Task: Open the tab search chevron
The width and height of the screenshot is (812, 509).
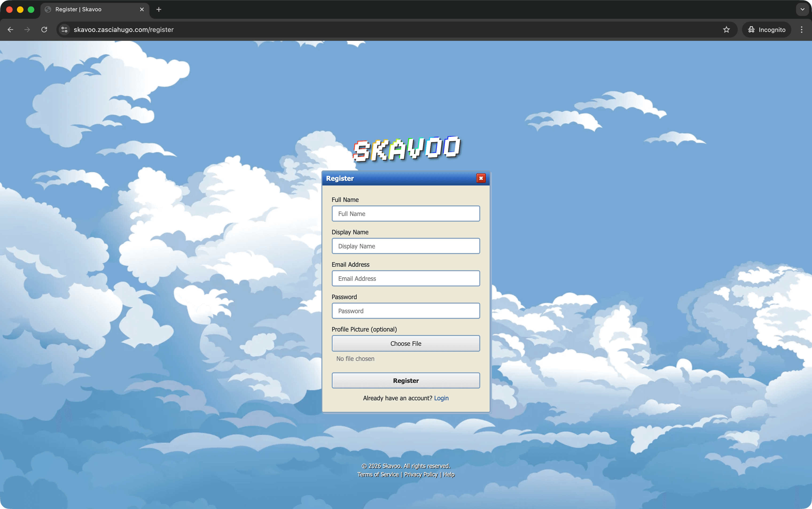Action: 803,9
